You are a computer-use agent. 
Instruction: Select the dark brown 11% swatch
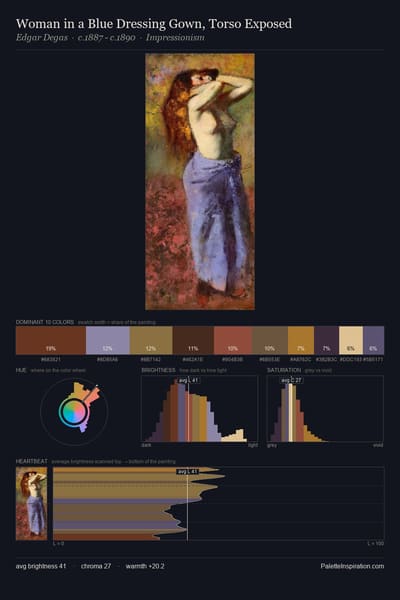[x=193, y=340]
